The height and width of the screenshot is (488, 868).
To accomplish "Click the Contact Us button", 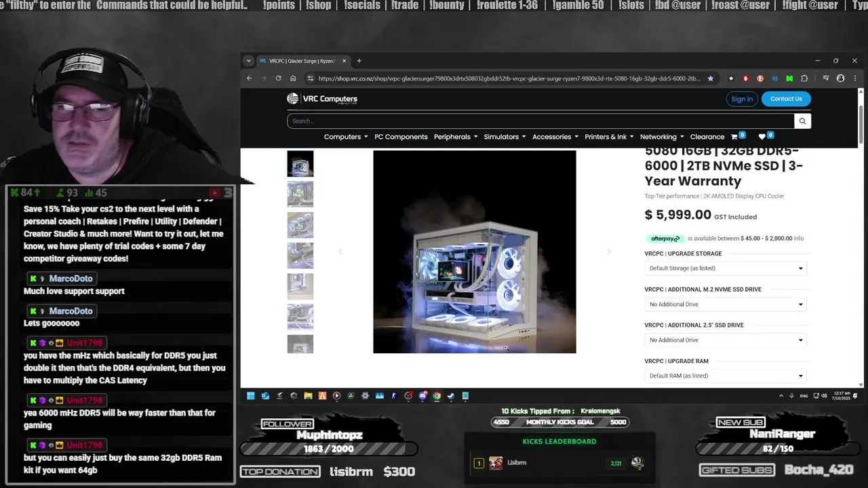I will 786,99.
